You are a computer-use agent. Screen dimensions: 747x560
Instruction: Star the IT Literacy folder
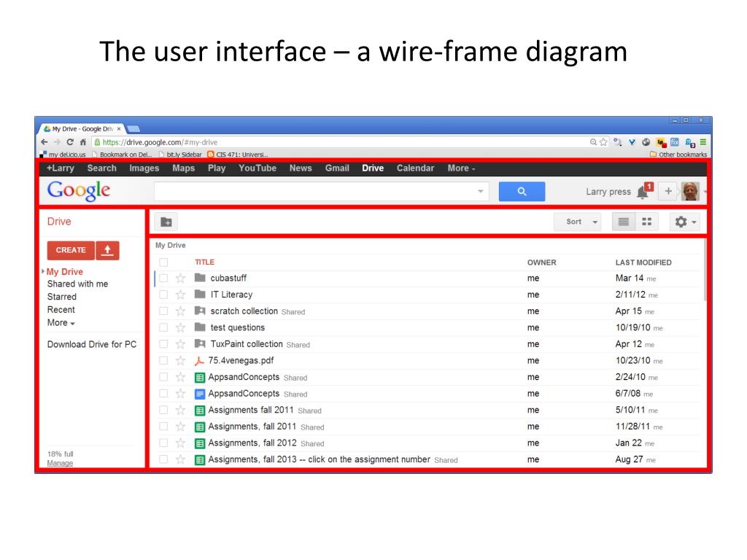(x=180, y=295)
